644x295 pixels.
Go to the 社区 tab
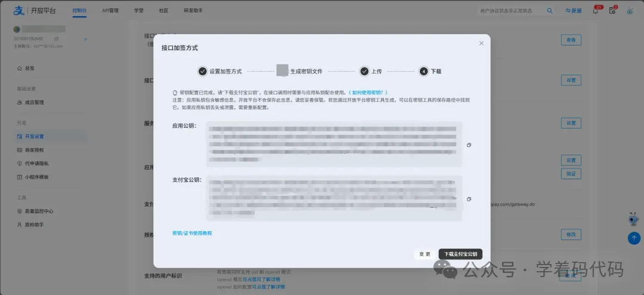pos(163,11)
